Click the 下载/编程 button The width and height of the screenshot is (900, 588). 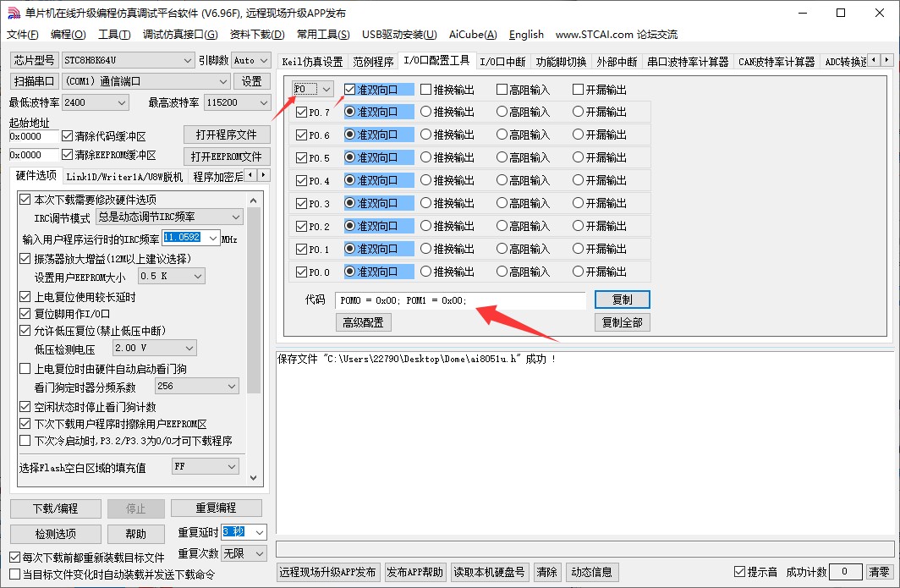pyautogui.click(x=55, y=508)
